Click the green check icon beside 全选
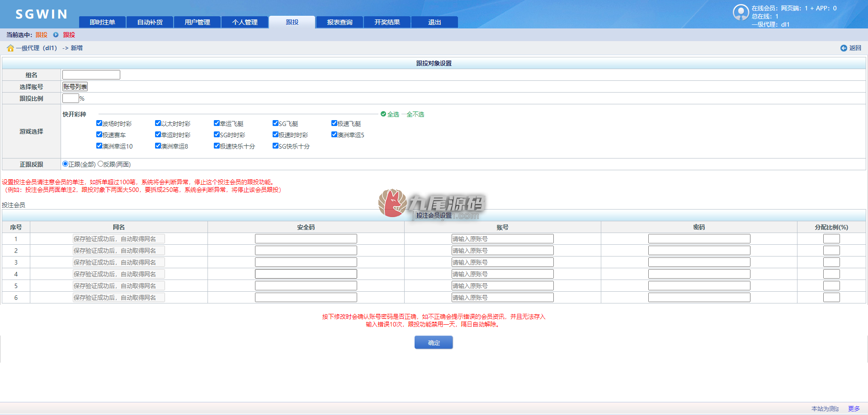The image size is (868, 415). point(383,114)
